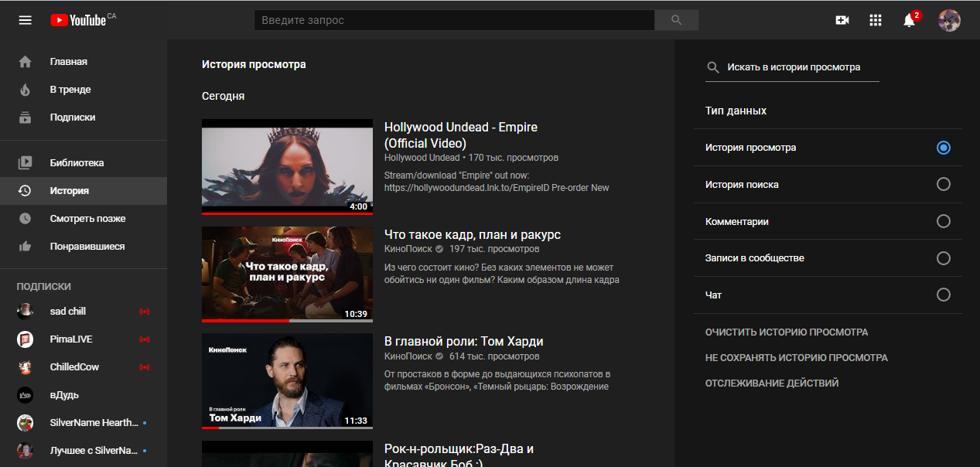
Task: Open the notifications bell
Action: click(909, 21)
